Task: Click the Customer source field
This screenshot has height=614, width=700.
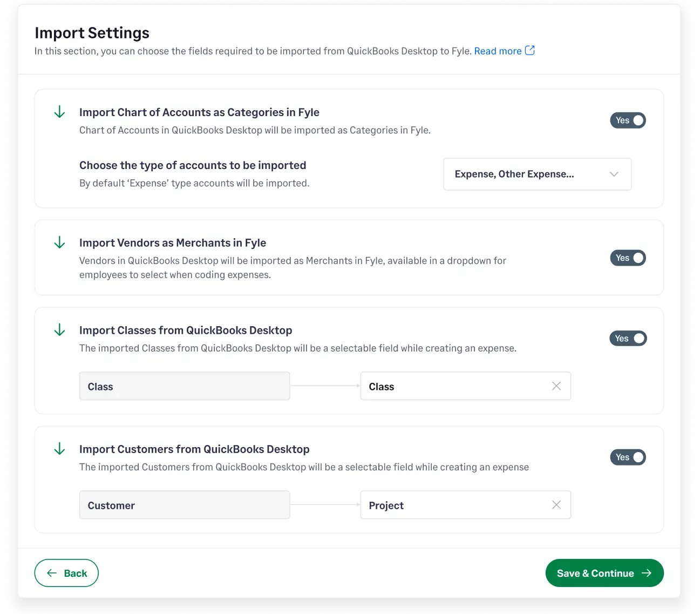Action: 184,504
